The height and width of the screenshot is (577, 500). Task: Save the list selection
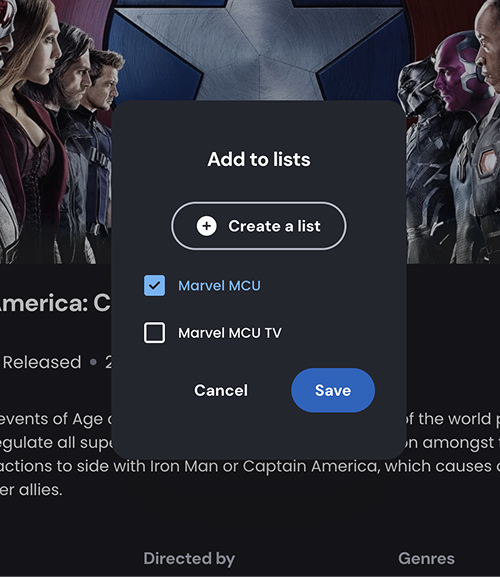coord(333,390)
